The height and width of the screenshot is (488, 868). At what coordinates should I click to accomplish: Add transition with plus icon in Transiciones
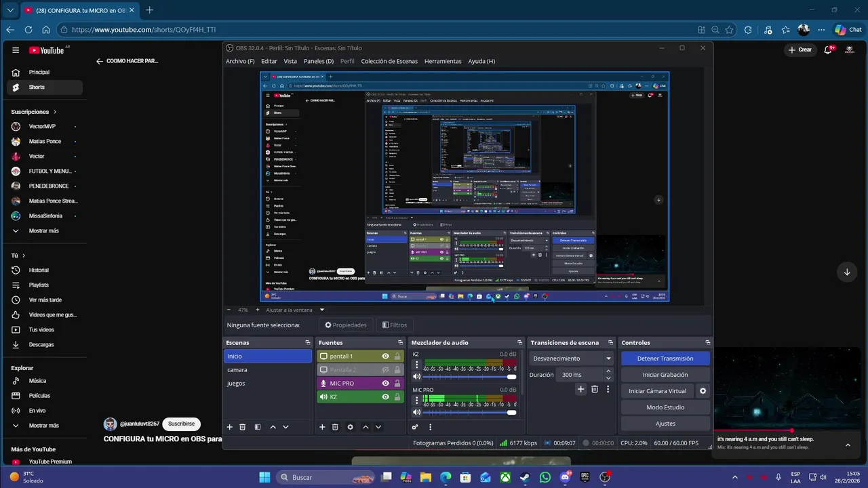[x=580, y=389]
